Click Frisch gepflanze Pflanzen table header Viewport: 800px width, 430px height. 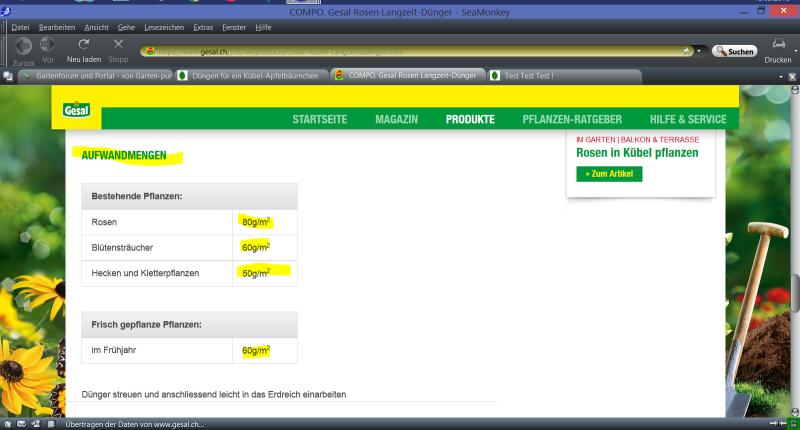click(189, 324)
